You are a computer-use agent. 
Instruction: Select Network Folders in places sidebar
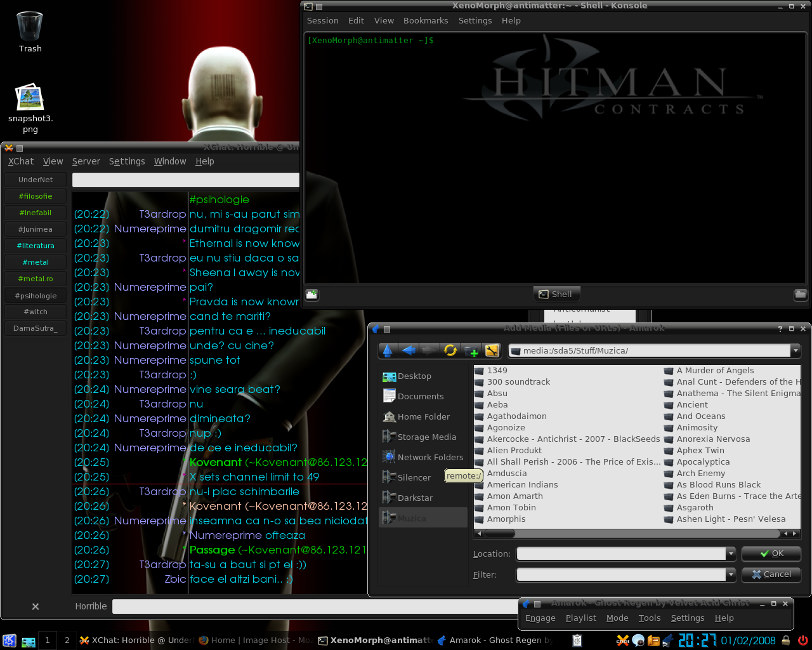(x=423, y=458)
